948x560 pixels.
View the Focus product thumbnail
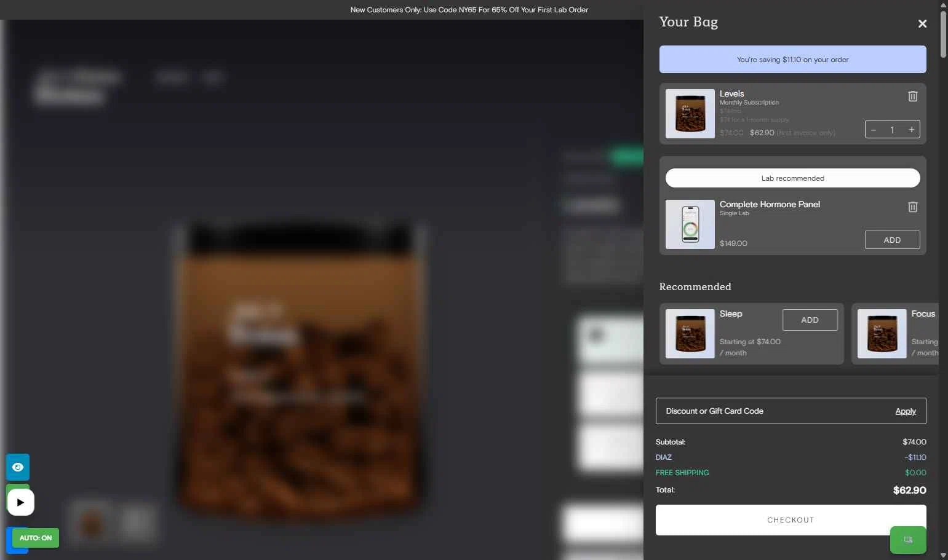pos(882,334)
